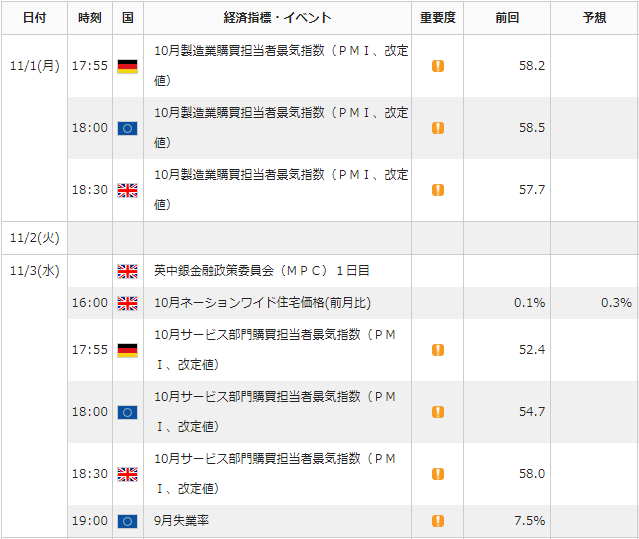Click previous value 0.1%
639x539 pixels.
(529, 303)
